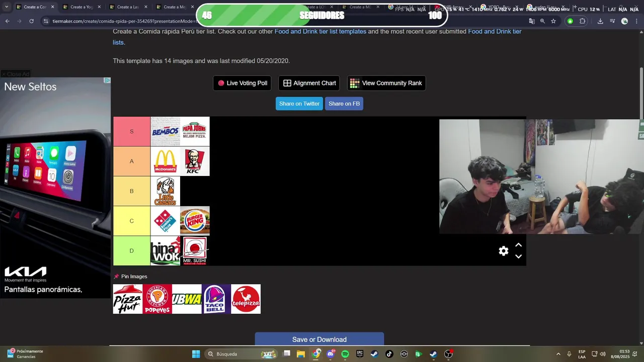
Task: Show hidden system tray icons
Action: (558, 354)
